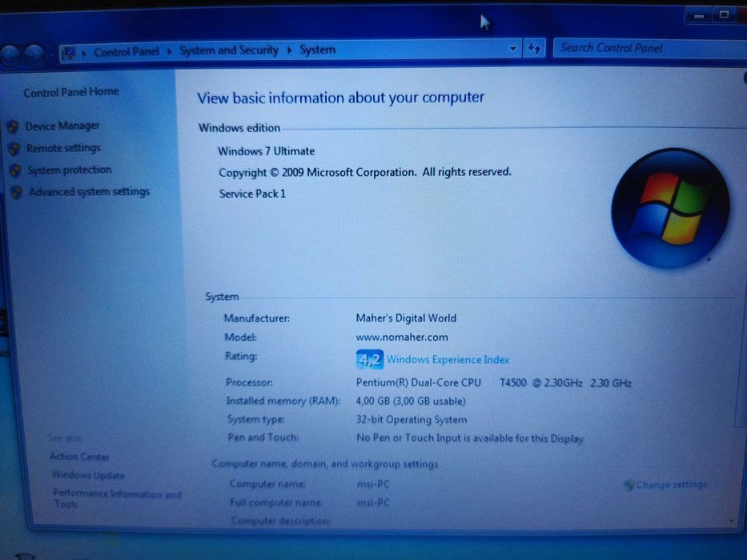Click the 4,2 rating score badge
This screenshot has width=747, height=560.
point(369,359)
